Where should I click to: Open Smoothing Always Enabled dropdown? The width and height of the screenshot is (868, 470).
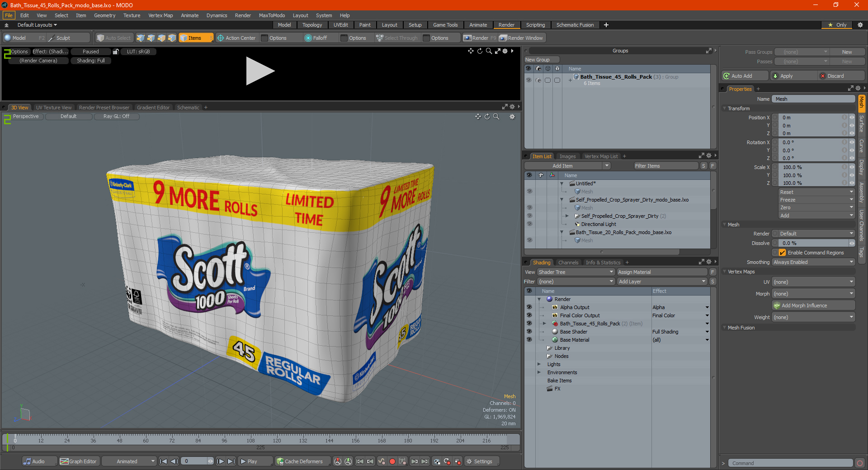click(x=813, y=262)
